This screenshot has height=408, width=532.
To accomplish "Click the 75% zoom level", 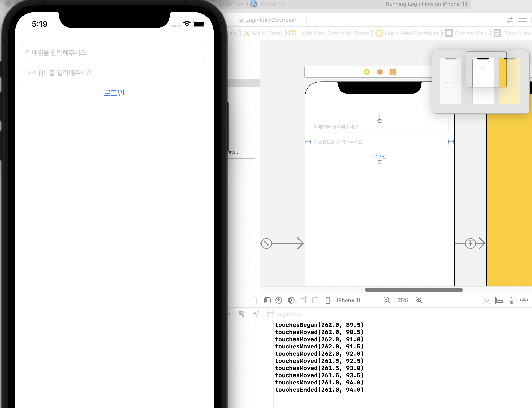I will (403, 300).
